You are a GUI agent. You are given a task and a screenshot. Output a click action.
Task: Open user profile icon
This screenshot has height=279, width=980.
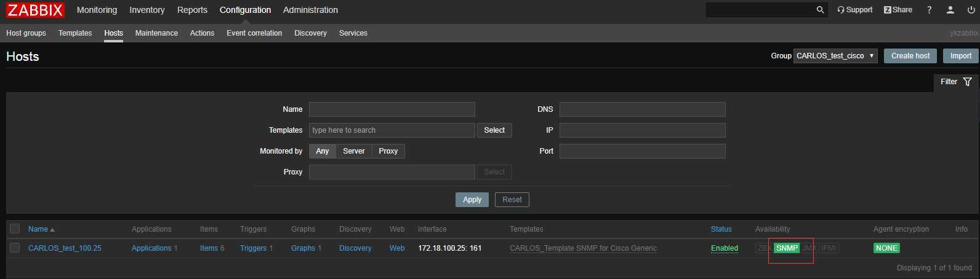[x=950, y=10]
